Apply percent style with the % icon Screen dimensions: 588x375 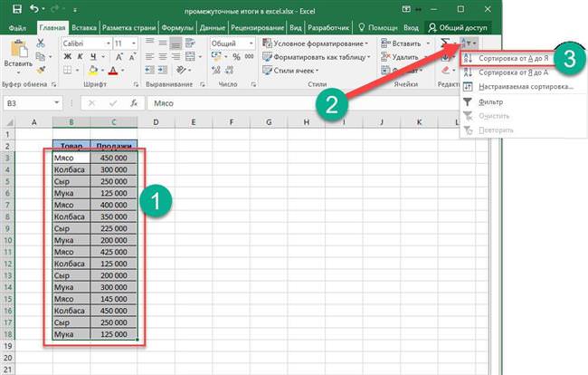tap(236, 57)
